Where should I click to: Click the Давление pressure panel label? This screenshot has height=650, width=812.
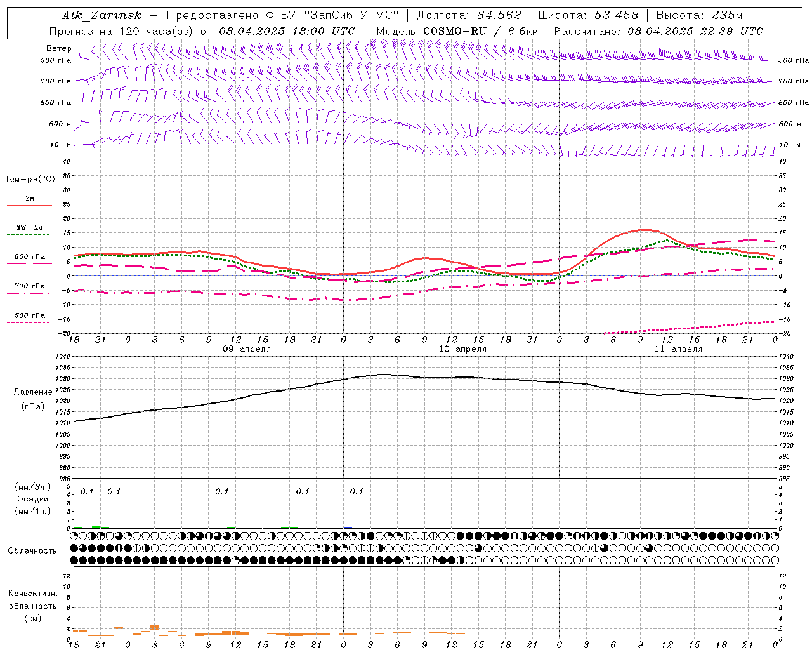click(x=33, y=392)
